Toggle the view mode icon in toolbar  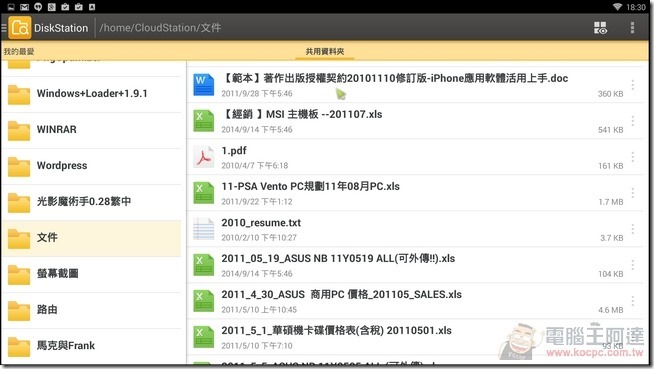tap(600, 28)
